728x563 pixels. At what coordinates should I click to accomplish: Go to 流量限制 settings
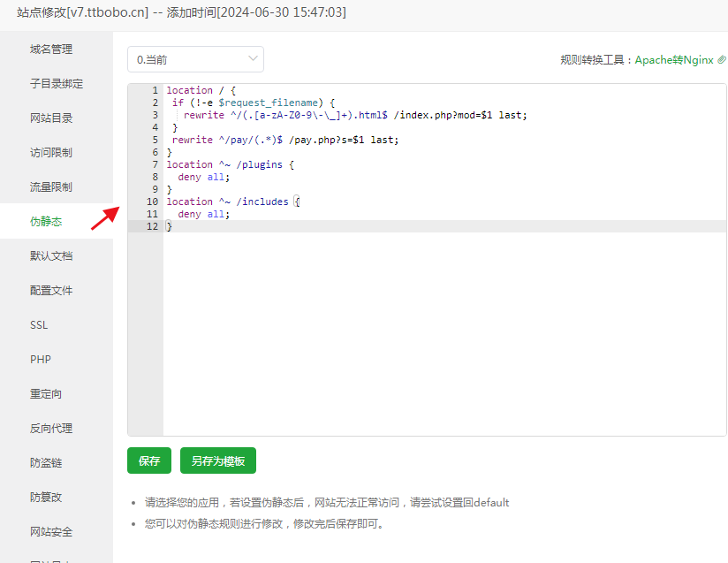coord(51,187)
